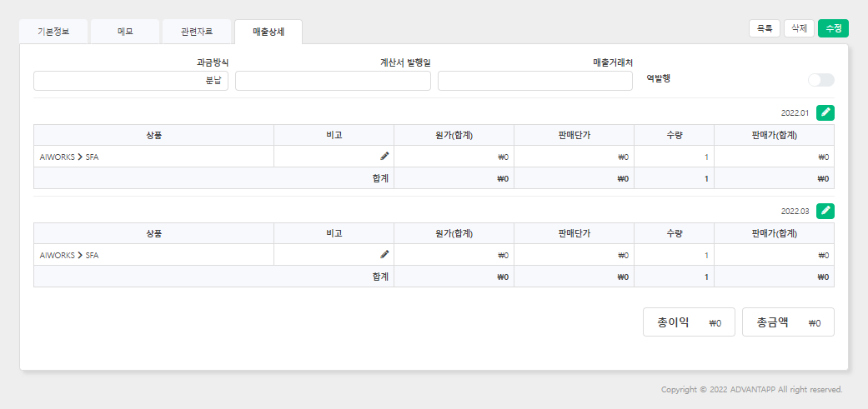Click 수량 column header in first table
Image resolution: width=868 pixels, height=409 pixels.
coord(675,136)
